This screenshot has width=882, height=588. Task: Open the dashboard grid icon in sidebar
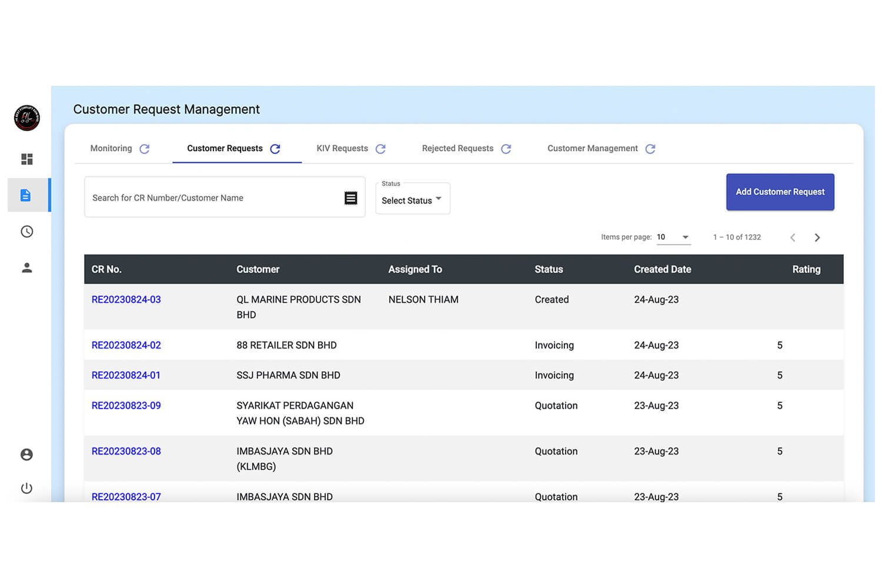pyautogui.click(x=26, y=159)
